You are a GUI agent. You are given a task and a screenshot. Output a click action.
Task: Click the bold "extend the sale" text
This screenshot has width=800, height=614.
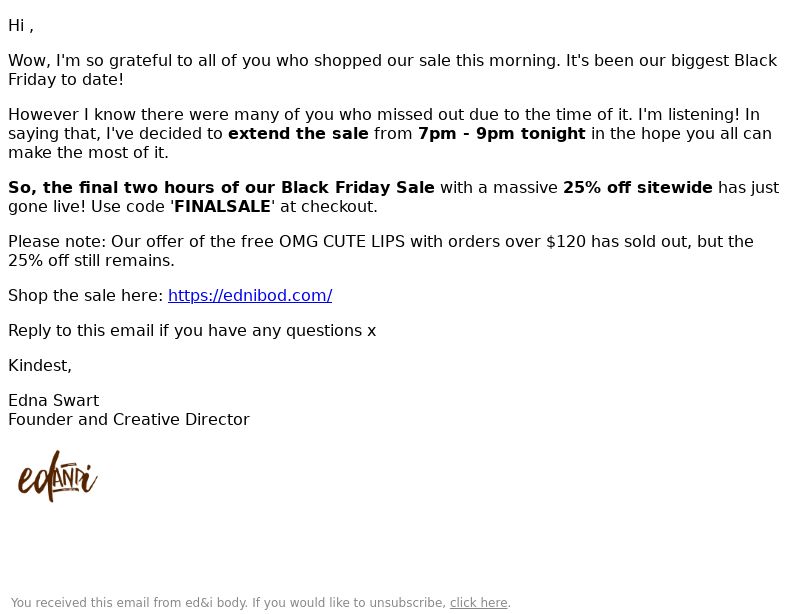tap(298, 134)
